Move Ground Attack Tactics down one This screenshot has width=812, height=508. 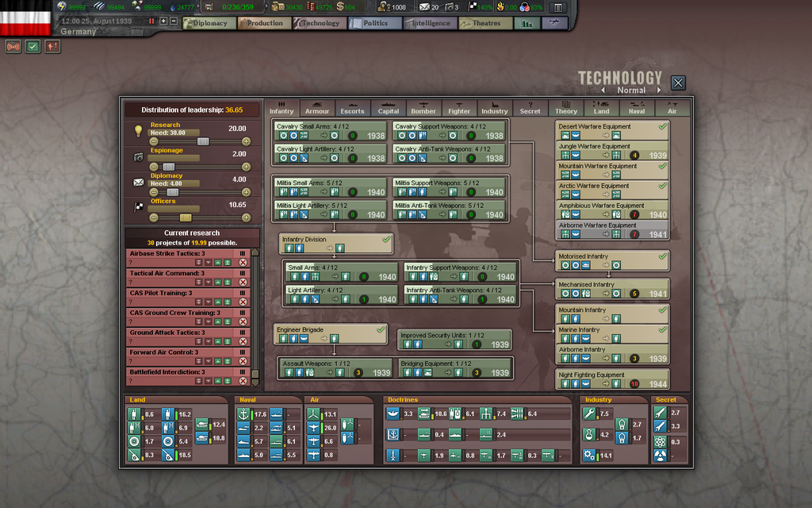tap(209, 341)
